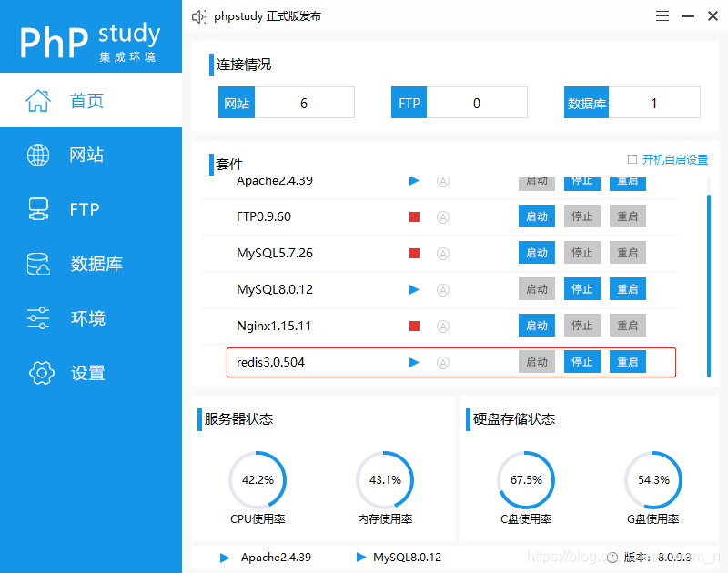The height and width of the screenshot is (573, 728).
Task: Click 启动 in the redis3.0.504 row
Action: [x=537, y=361]
